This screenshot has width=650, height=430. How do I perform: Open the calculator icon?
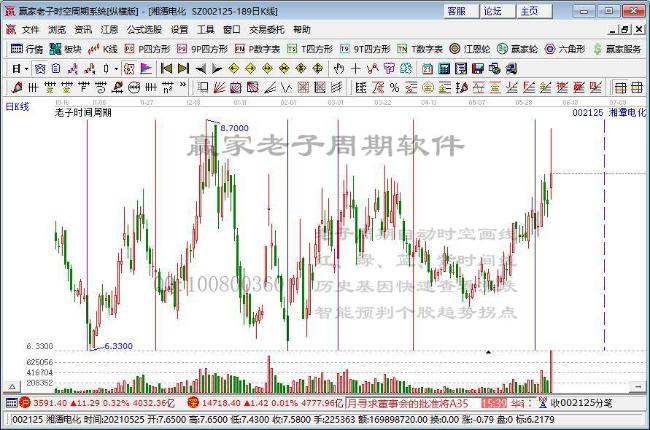[444, 68]
